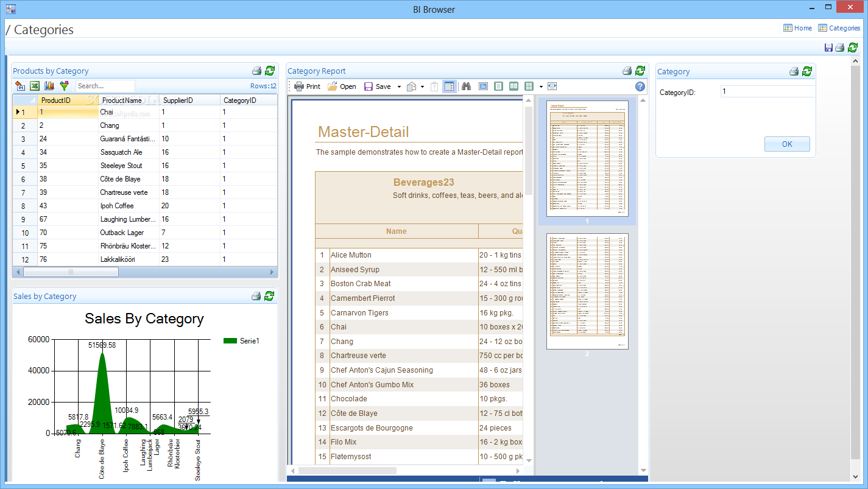The image size is (868, 489).
Task: Click the report horizontal scrollbar thumb
Action: pos(348,471)
